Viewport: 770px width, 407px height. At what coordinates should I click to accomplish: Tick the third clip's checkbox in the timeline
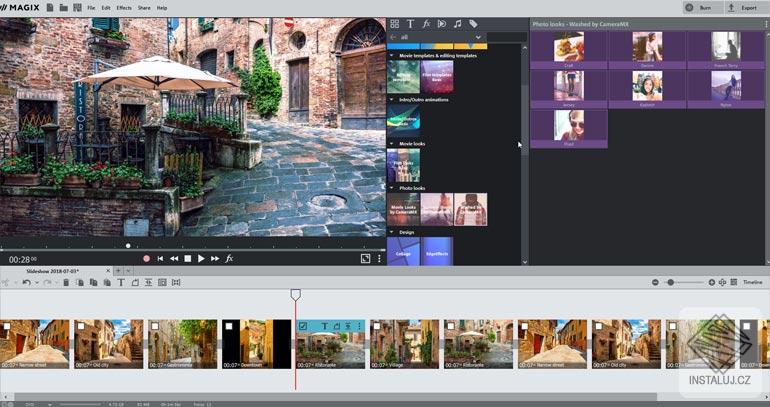coord(155,326)
